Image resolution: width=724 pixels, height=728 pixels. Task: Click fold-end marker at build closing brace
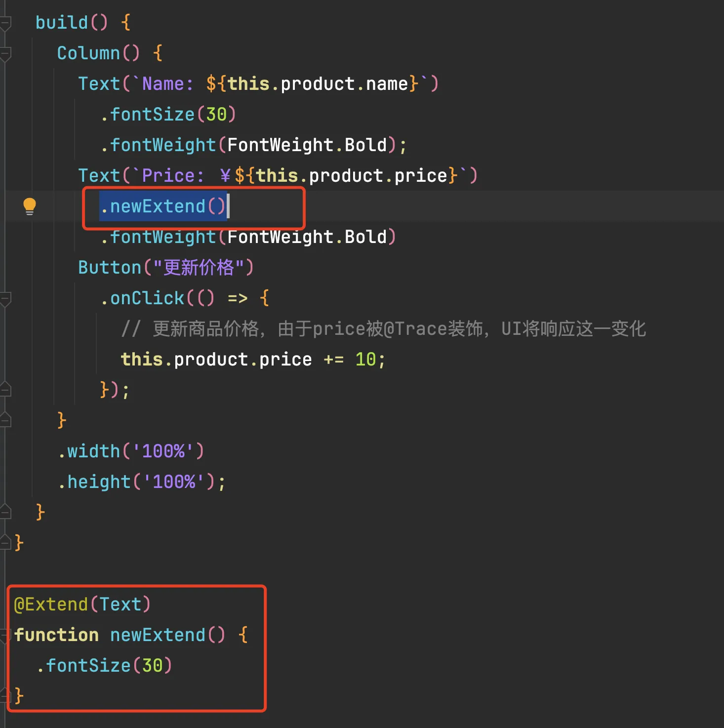(x=5, y=512)
